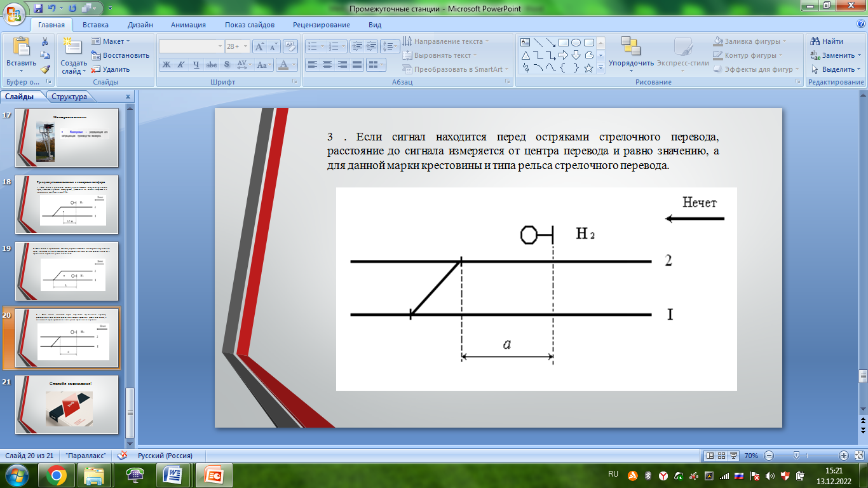Click the Восстановить button
Screen dimensions: 868x488
(120, 55)
